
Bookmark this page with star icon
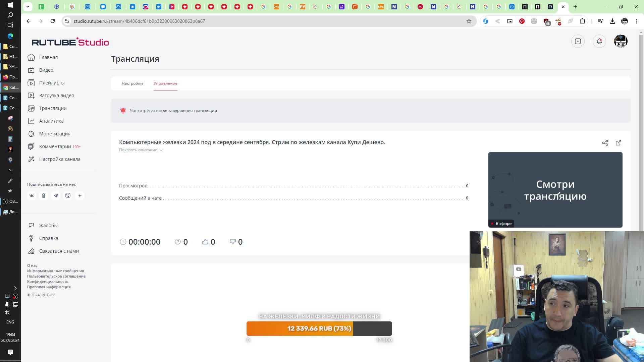[469, 21]
